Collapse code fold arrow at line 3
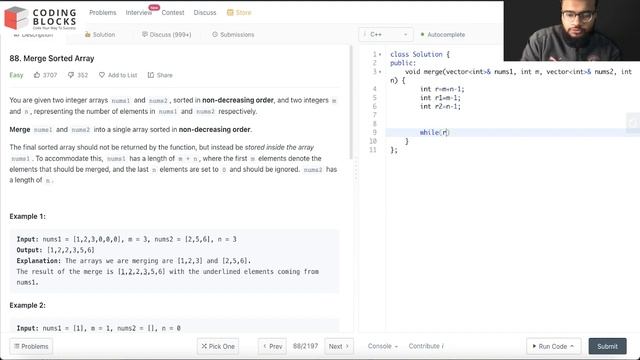Screen dimensions: 640x360 (x=380, y=72)
